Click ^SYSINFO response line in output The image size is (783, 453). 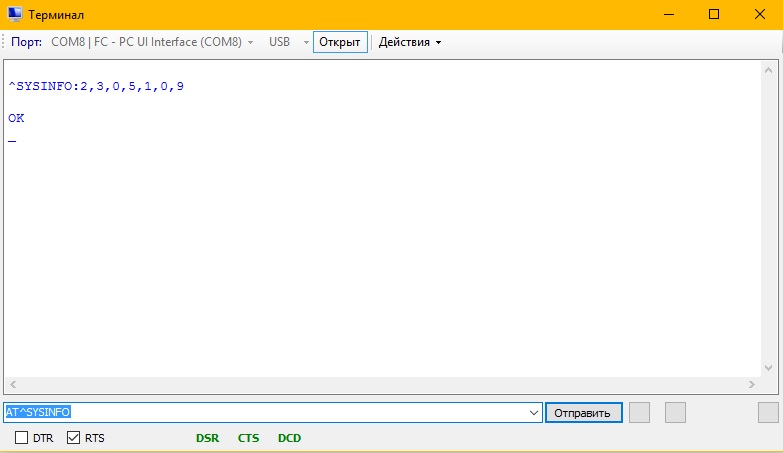[96, 86]
